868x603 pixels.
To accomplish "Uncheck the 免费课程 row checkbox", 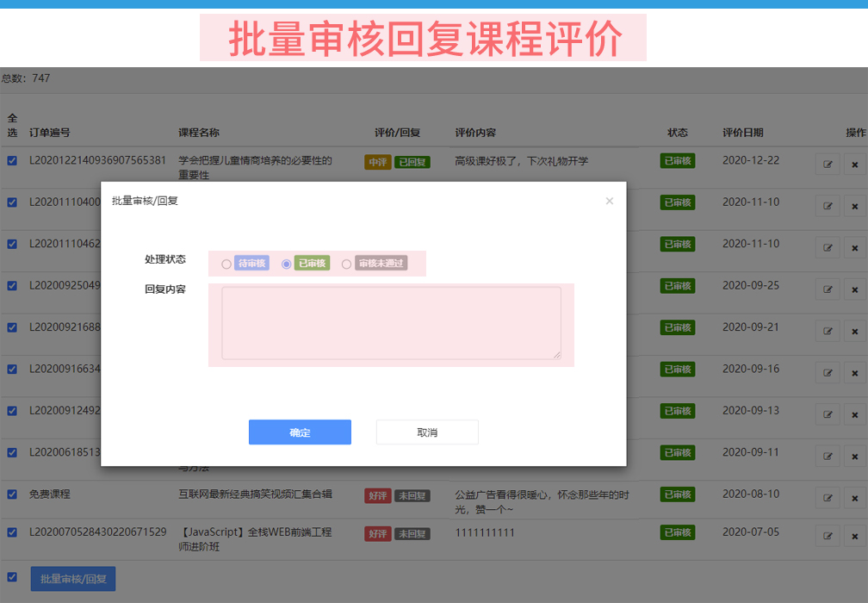I will (12, 494).
